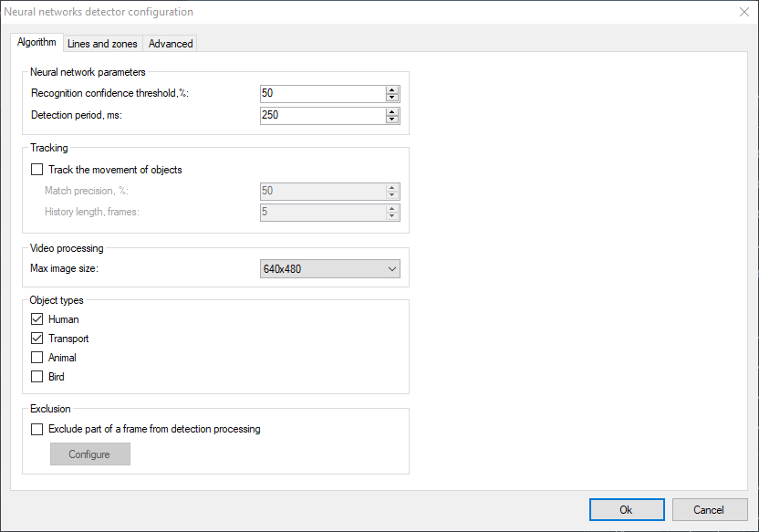
Task: Check the Bird object type
Action: coord(37,377)
